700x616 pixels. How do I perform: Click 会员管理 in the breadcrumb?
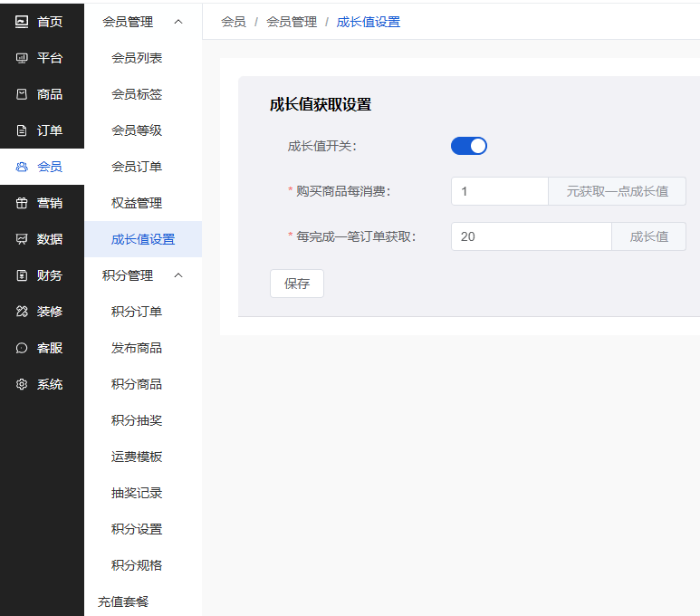coord(292,22)
